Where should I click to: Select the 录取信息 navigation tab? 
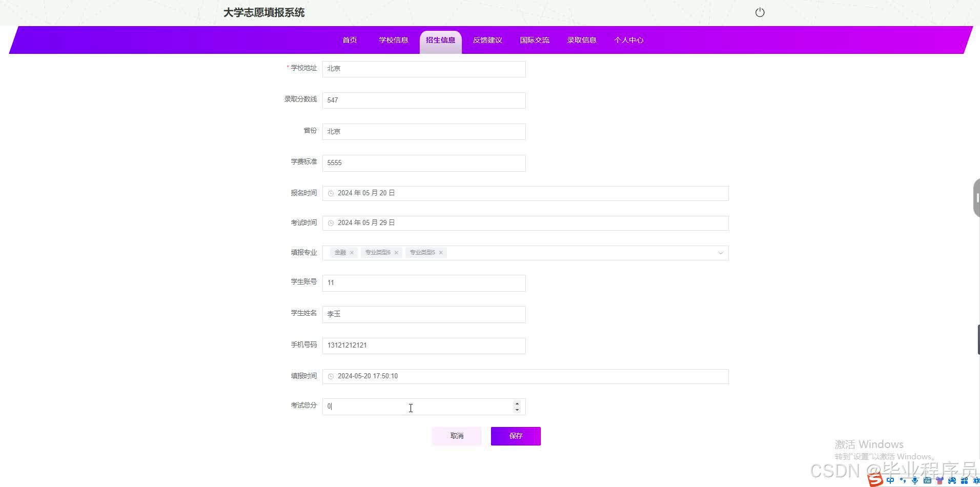click(x=582, y=39)
